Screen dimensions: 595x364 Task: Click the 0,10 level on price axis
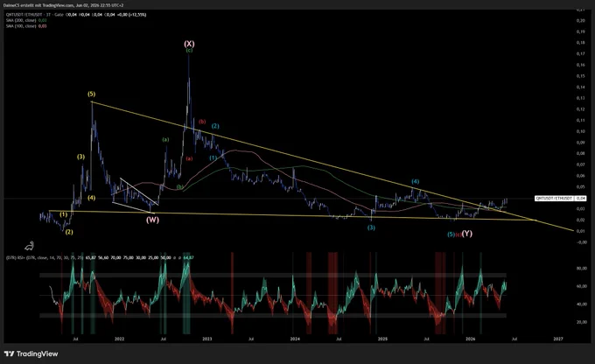(581, 131)
